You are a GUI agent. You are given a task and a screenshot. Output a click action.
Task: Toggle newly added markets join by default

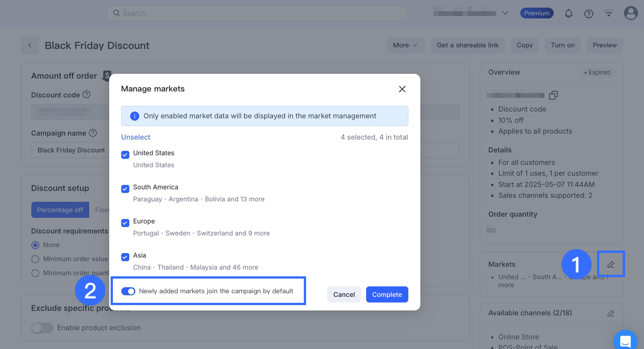tap(128, 291)
